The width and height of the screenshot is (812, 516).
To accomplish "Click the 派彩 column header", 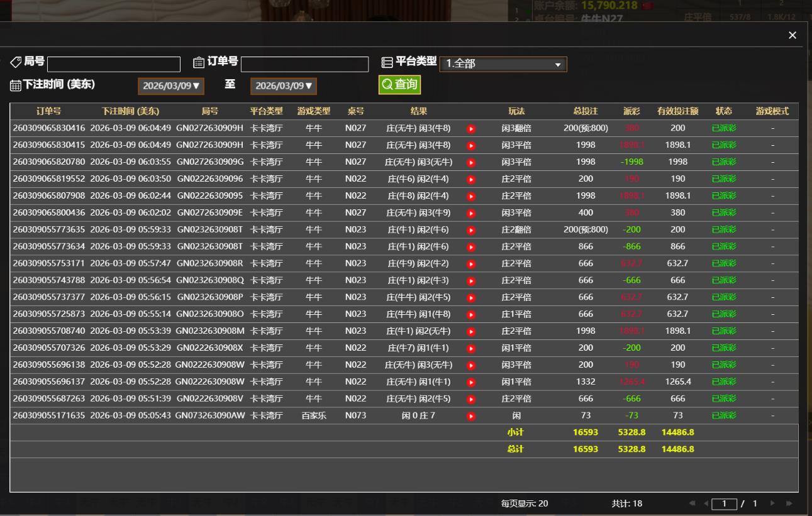I will 631,111.
